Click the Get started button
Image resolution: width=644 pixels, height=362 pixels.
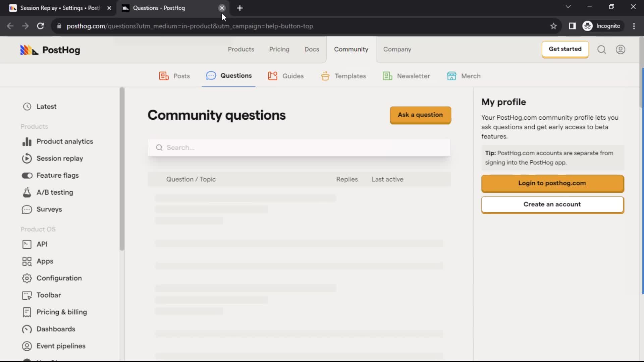(x=565, y=49)
